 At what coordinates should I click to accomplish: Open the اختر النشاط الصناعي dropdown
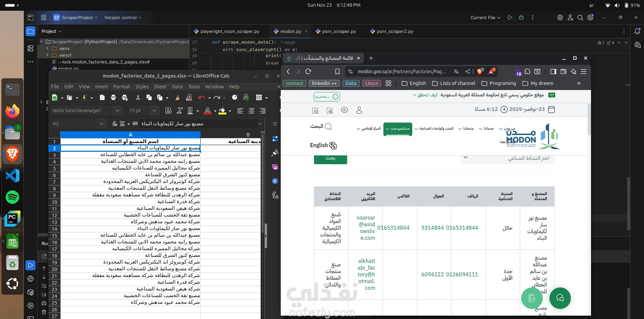(508, 158)
